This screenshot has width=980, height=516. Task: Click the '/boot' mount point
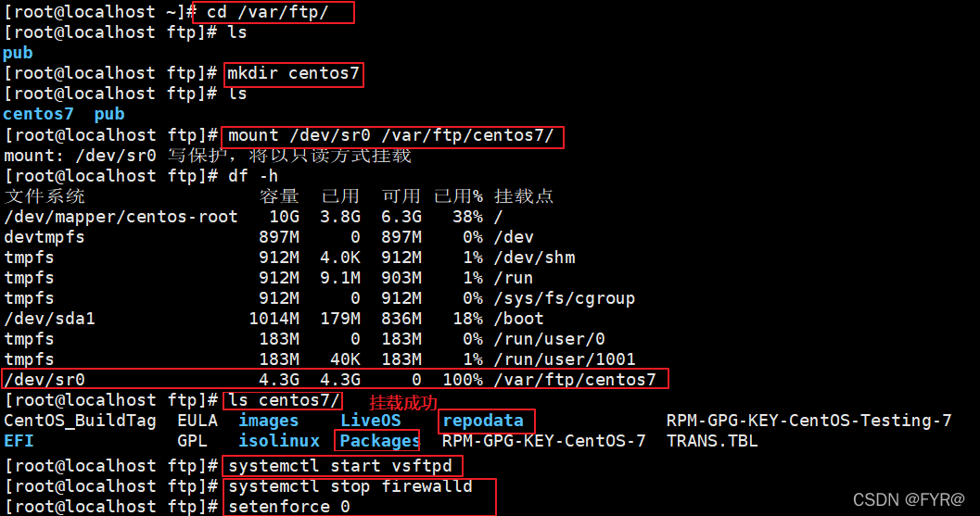point(519,319)
